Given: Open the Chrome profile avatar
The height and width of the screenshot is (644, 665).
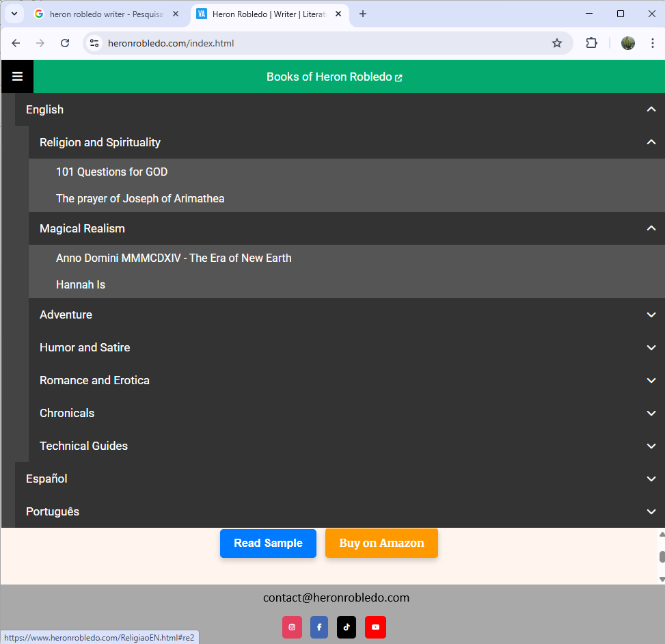Looking at the screenshot, I should click(627, 43).
